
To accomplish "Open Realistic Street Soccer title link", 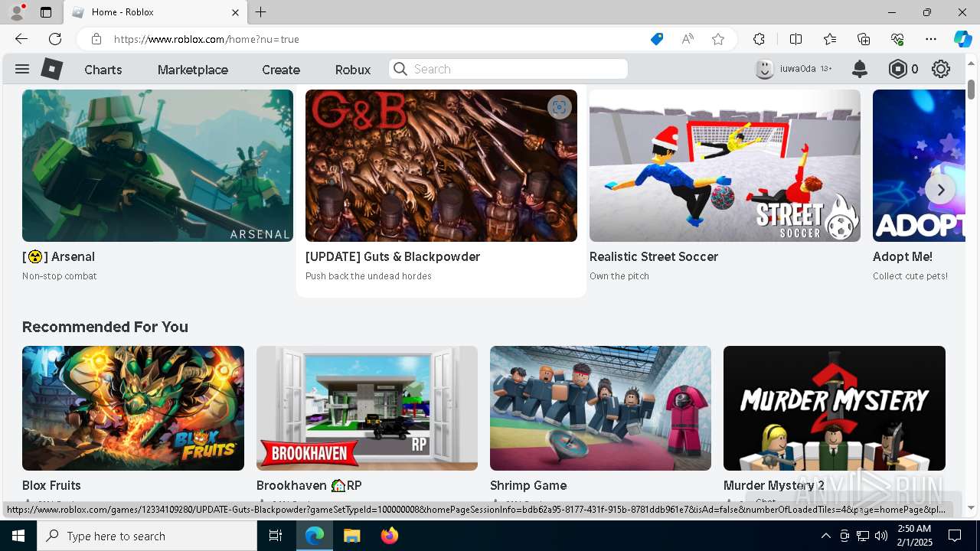I will pos(654,256).
